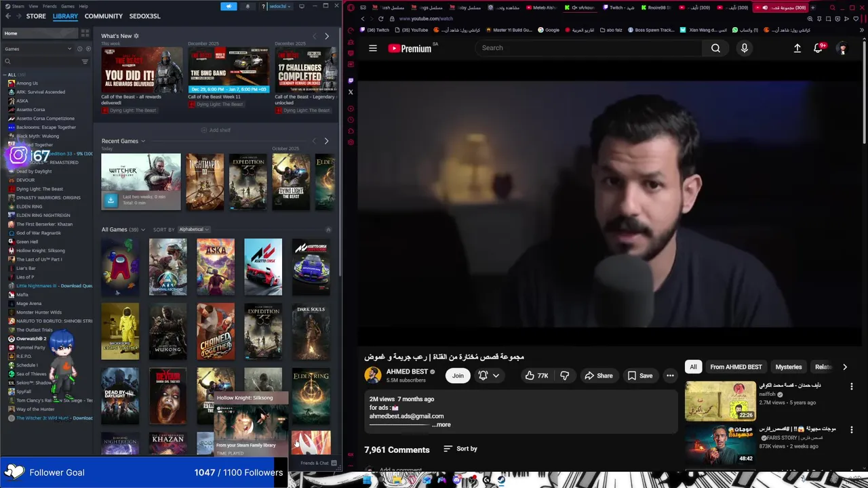Click the ready-to-play filter icon in Steam
The height and width of the screenshot is (488, 868).
coord(87,49)
